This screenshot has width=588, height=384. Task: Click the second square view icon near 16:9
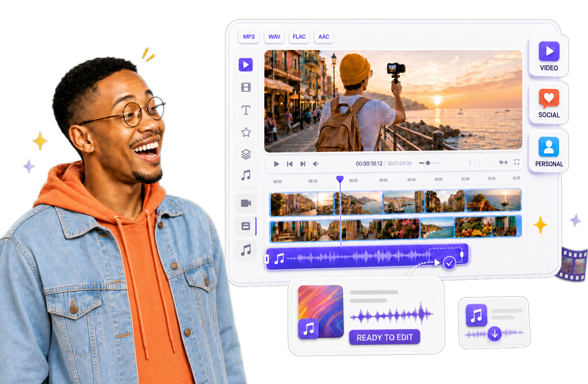(487, 162)
